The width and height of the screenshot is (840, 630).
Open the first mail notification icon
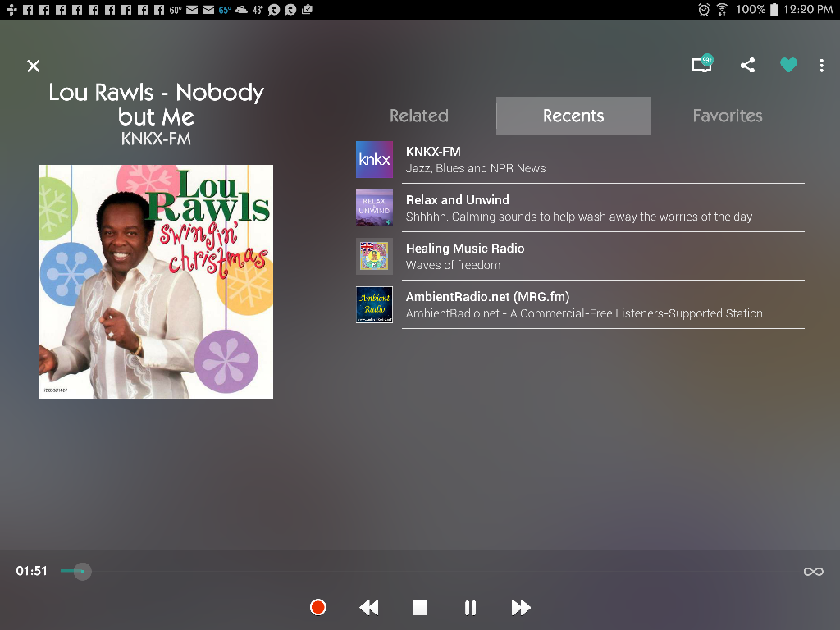(192, 10)
